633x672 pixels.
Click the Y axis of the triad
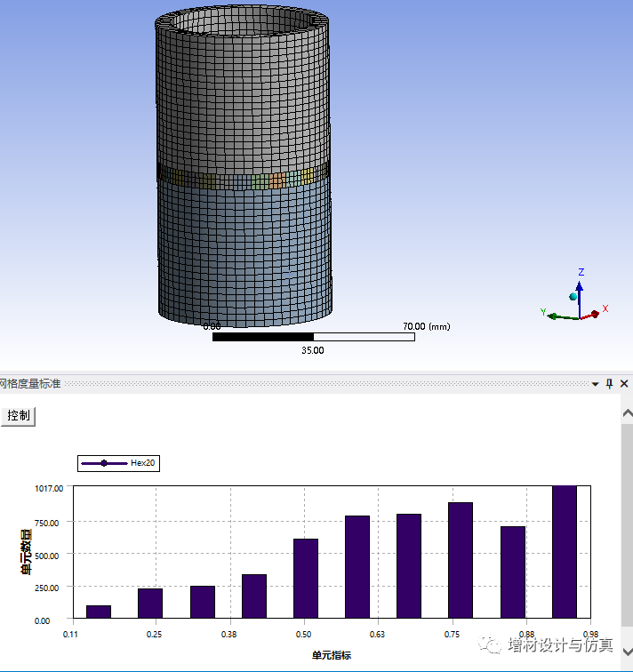[561, 316]
